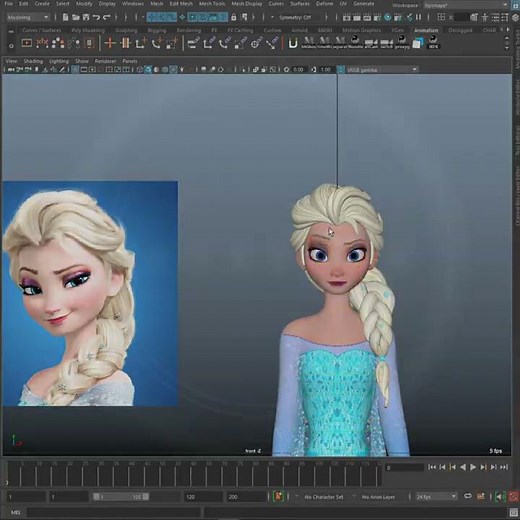Step back one frame
This screenshot has width=520, height=520.
point(442,467)
